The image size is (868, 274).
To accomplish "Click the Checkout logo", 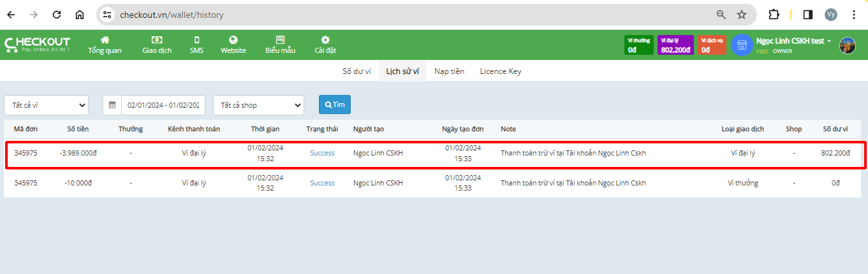I will (37, 45).
